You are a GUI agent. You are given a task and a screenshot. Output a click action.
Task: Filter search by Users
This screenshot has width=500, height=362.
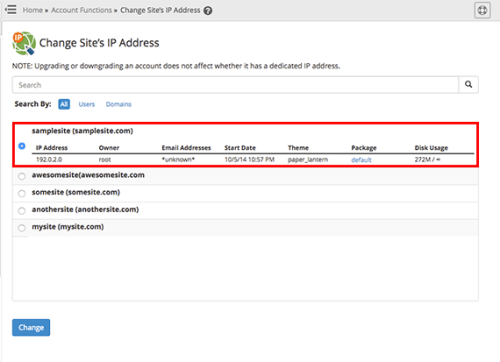(x=87, y=104)
